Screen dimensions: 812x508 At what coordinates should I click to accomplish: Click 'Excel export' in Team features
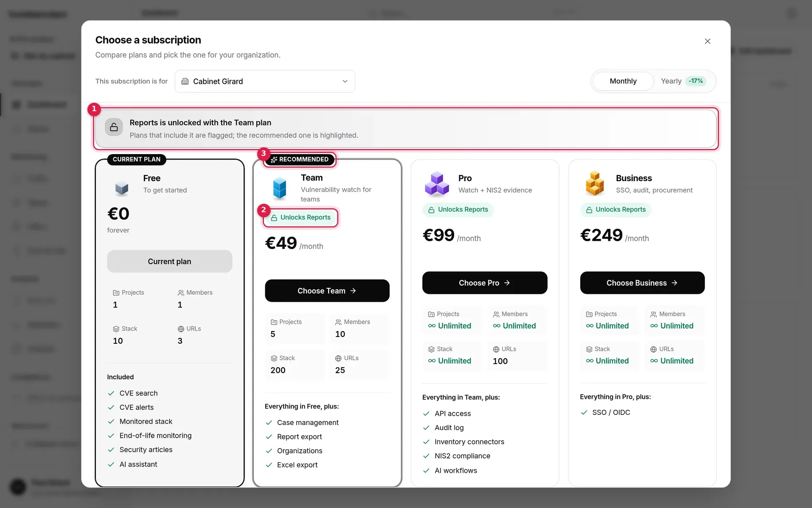297,465
